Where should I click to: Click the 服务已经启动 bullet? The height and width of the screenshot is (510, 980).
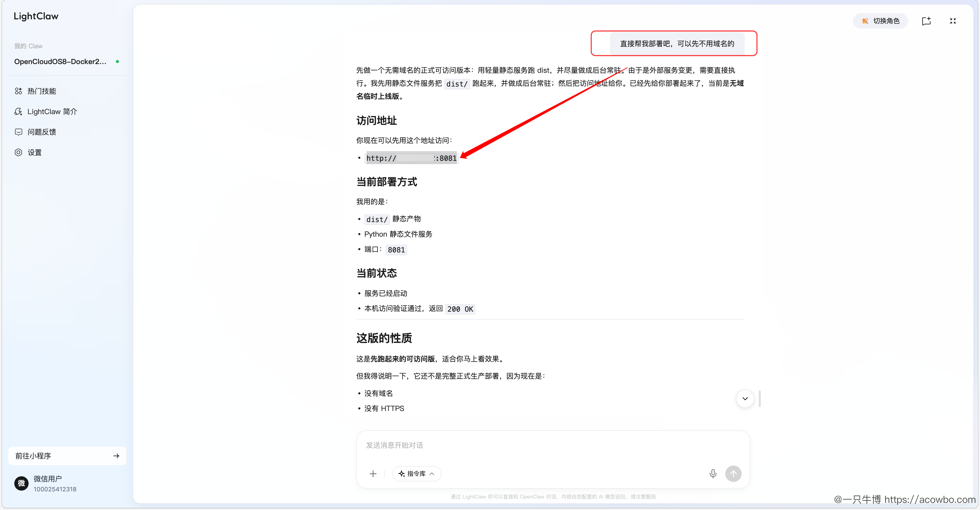pyautogui.click(x=386, y=294)
